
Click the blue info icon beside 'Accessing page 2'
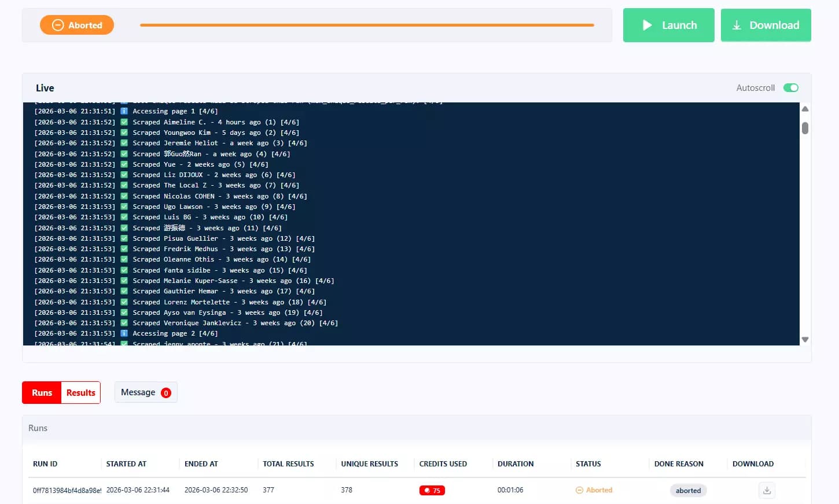[x=124, y=333]
